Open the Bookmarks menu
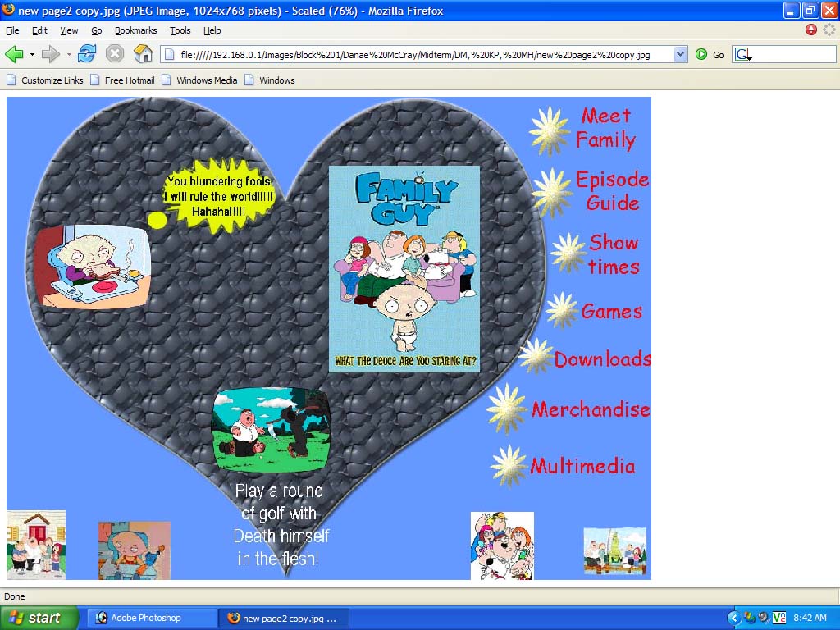 135,30
